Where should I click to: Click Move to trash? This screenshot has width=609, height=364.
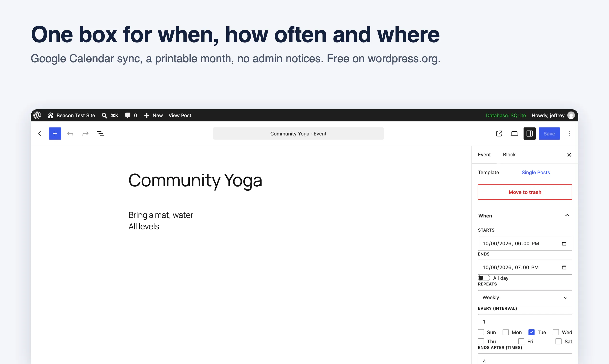[525, 192]
